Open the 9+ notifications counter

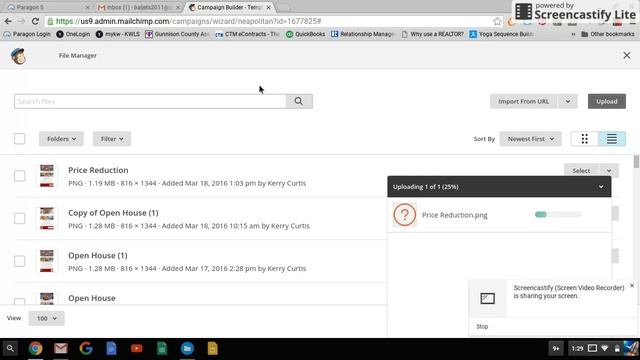(556, 348)
